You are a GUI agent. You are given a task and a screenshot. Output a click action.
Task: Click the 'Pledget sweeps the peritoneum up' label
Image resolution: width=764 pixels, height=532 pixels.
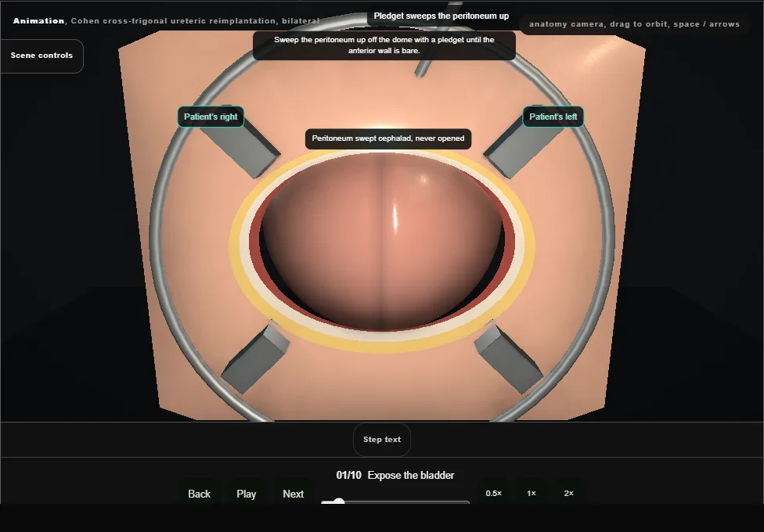coord(441,16)
